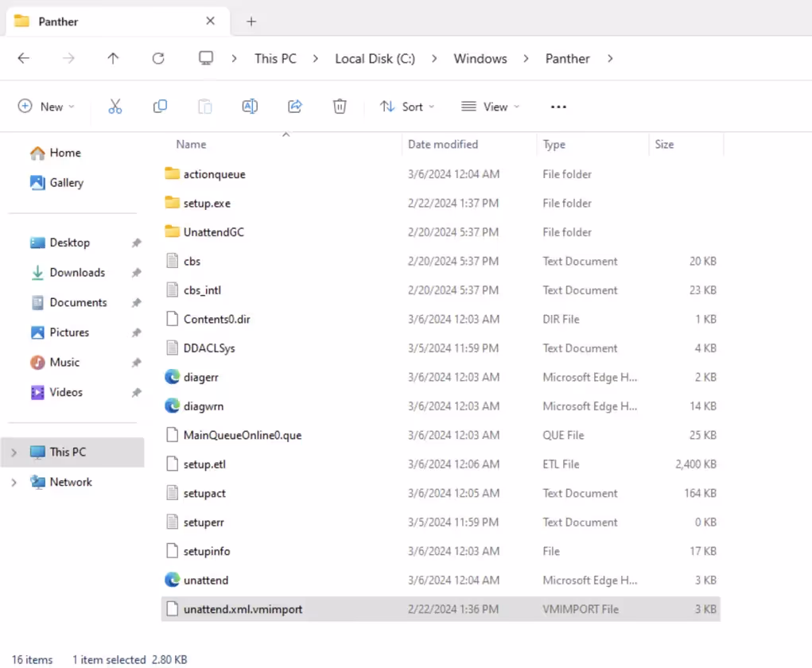The width and height of the screenshot is (812, 668).
Task: Expand chevron after This PC breadcrumb
Action: pos(316,59)
